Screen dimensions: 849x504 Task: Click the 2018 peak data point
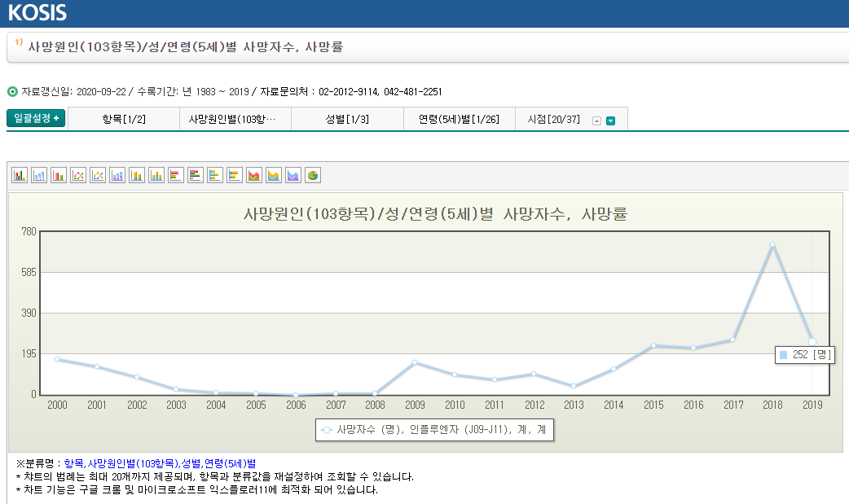pos(772,242)
